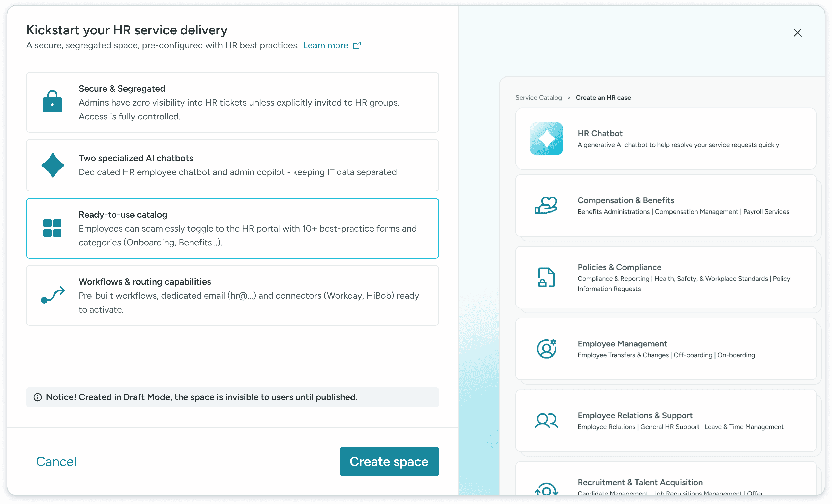This screenshot has width=832, height=504.
Task: Close the HR kickstart dialog
Action: click(797, 33)
